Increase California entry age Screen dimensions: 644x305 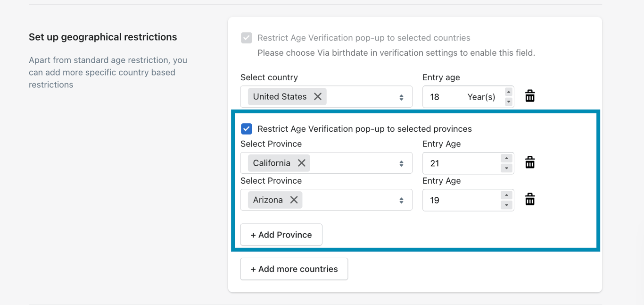506,159
